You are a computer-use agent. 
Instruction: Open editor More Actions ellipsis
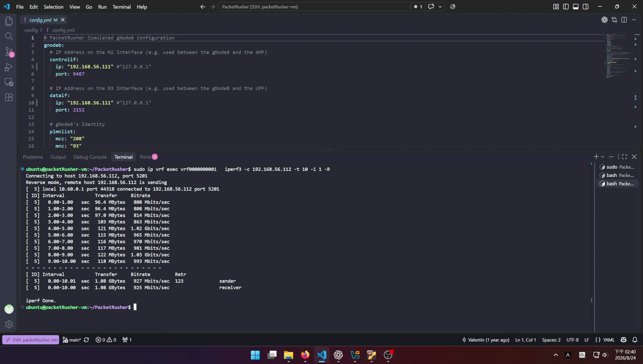634,20
